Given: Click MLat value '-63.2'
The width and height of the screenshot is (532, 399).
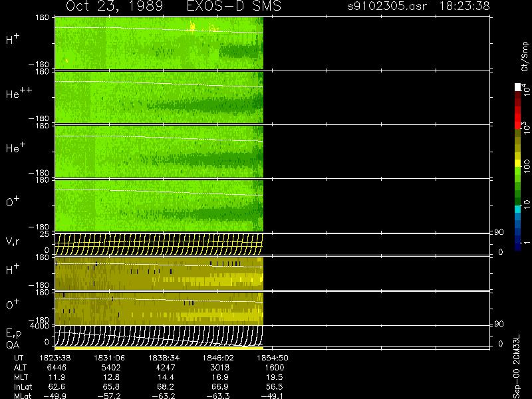Looking at the screenshot, I should tap(164, 396).
